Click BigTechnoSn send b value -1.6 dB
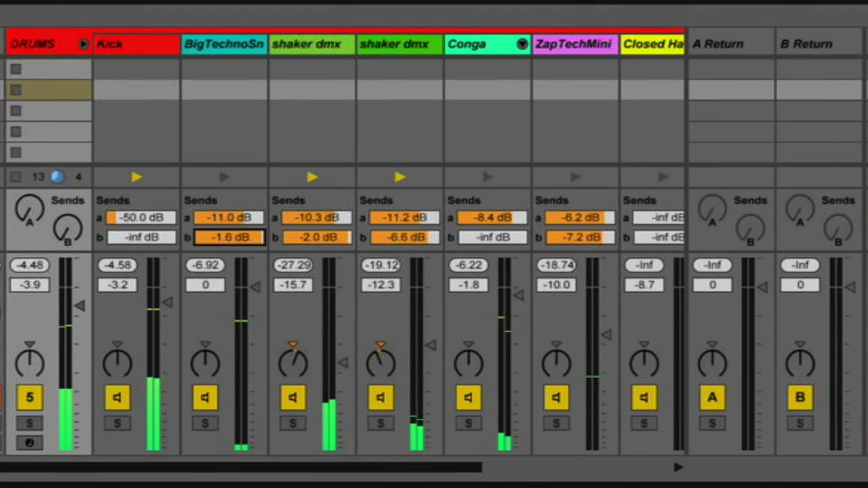This screenshot has width=868, height=488. click(x=229, y=237)
